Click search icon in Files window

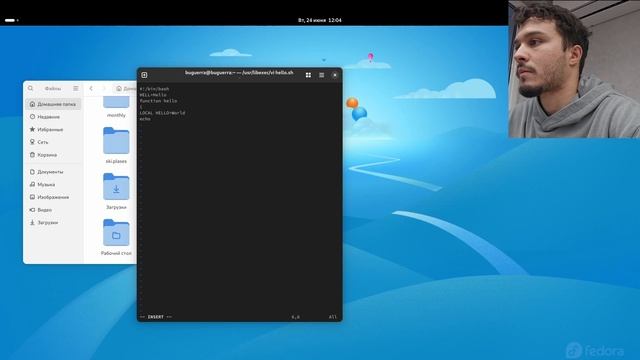click(x=31, y=88)
